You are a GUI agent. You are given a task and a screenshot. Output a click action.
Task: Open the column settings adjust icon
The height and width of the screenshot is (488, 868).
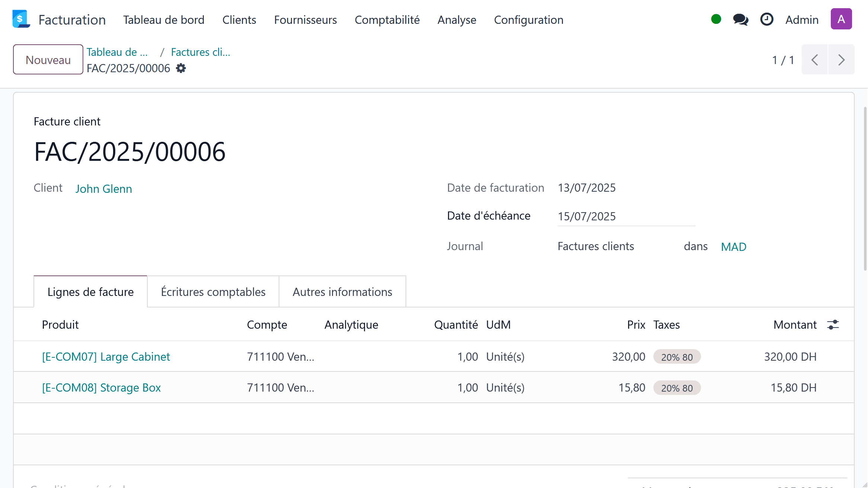tap(833, 325)
